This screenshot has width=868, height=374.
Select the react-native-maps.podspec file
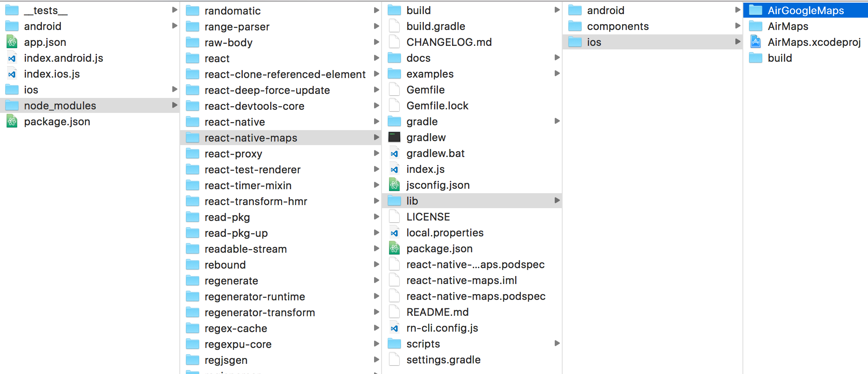click(472, 296)
